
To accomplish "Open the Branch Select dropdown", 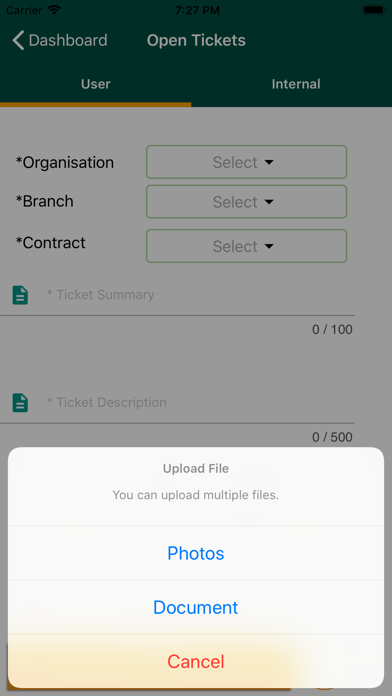I will pos(246,202).
